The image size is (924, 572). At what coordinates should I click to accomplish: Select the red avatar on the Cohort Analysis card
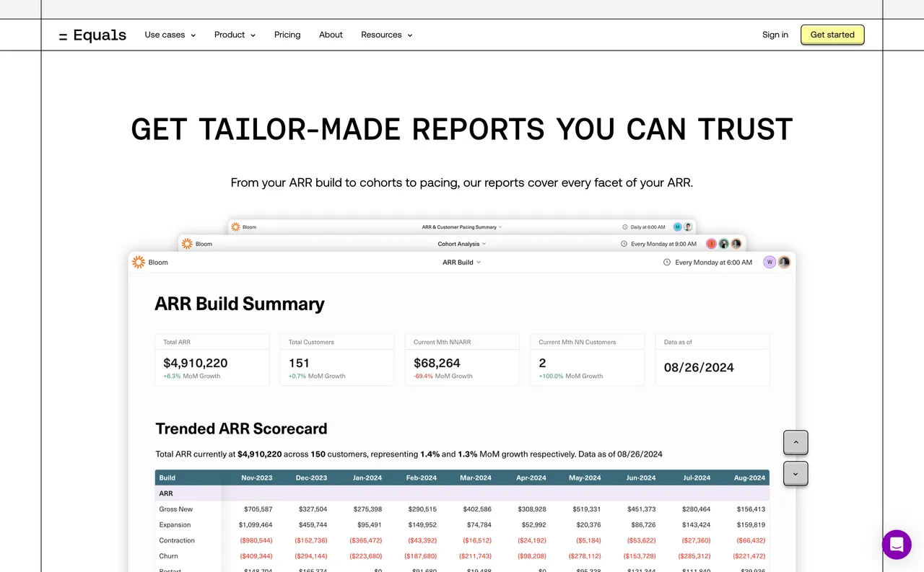pos(711,244)
